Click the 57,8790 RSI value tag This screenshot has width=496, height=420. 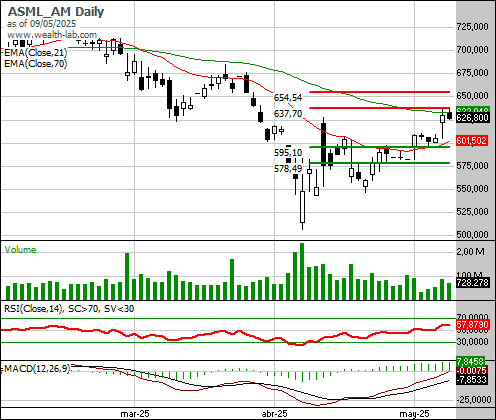pos(472,324)
